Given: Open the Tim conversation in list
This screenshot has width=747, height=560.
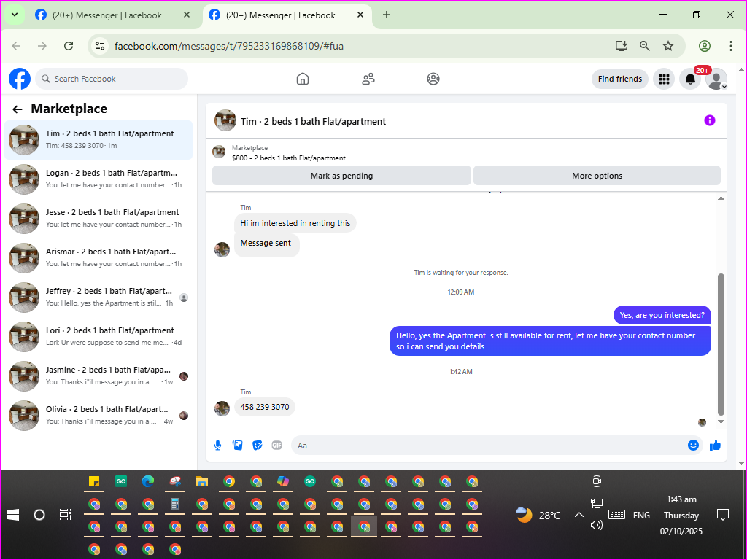Looking at the screenshot, I should click(x=98, y=139).
